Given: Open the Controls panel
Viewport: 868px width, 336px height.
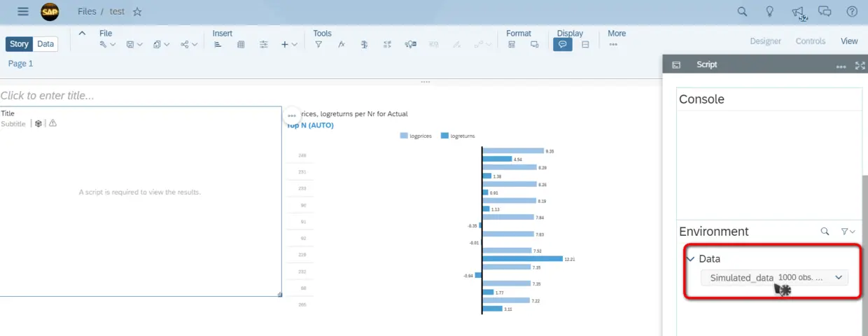Looking at the screenshot, I should pyautogui.click(x=811, y=41).
